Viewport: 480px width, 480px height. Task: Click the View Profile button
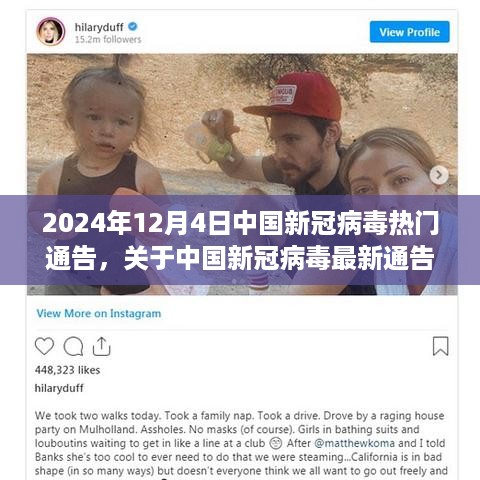(x=409, y=32)
